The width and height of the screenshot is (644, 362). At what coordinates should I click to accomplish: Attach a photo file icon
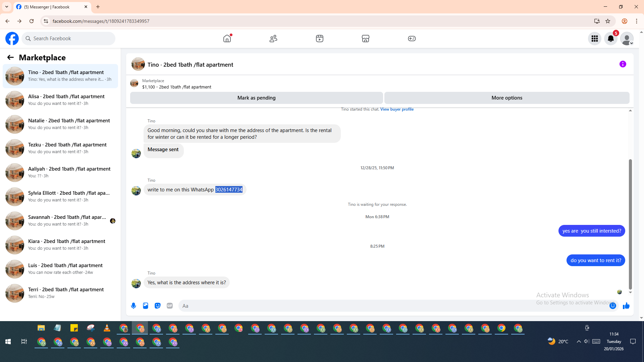pos(146,306)
